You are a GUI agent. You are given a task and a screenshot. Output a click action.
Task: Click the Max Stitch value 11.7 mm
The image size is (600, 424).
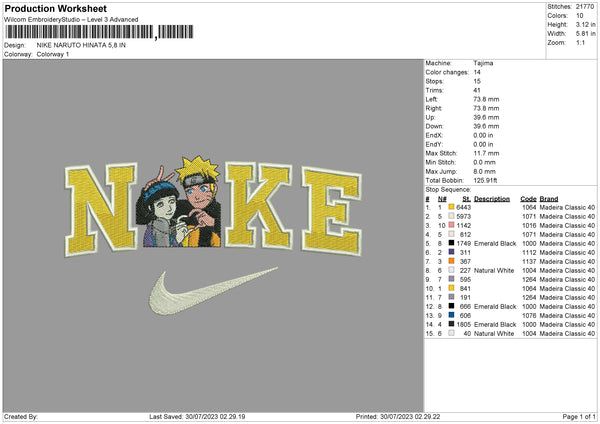point(486,153)
